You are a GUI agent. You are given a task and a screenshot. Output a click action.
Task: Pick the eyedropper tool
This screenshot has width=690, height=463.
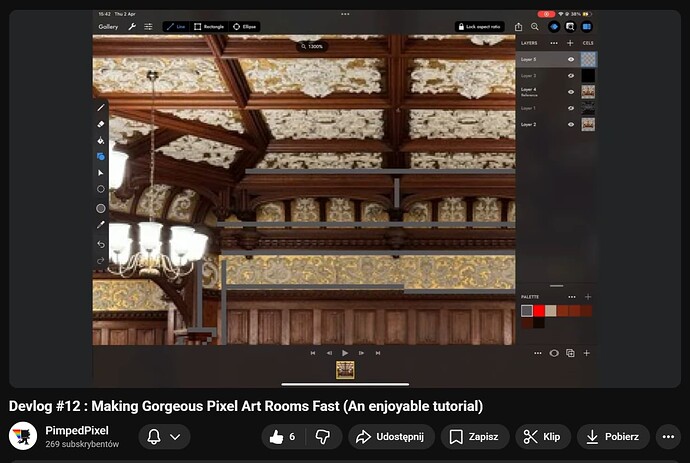pos(101,226)
